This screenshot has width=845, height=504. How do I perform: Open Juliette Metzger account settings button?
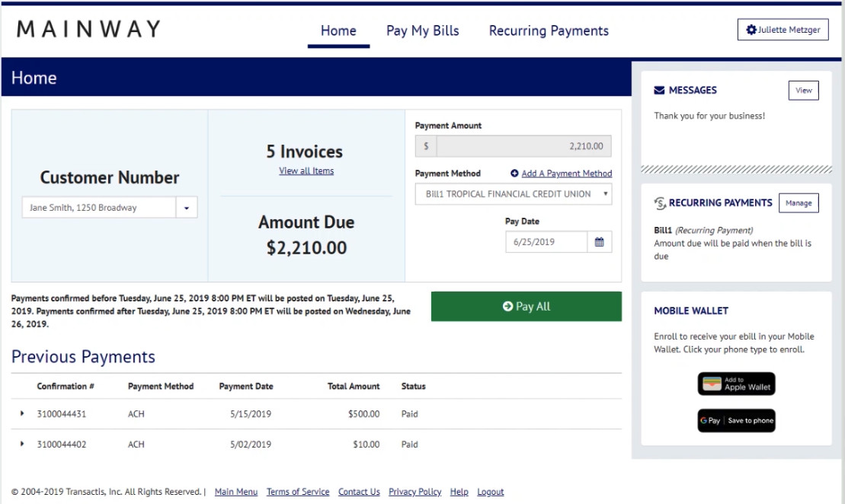coord(783,30)
